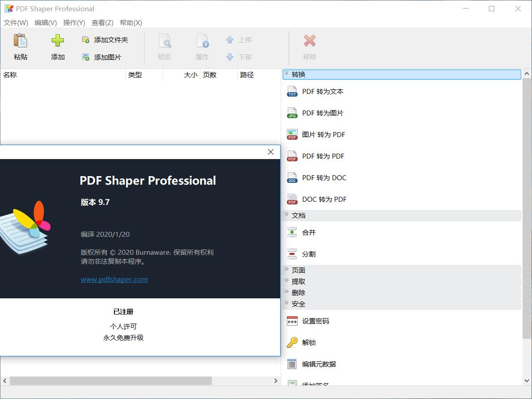Select PDF to Image (PDF 转为图片) tool
532x399 pixels.
[x=322, y=113]
